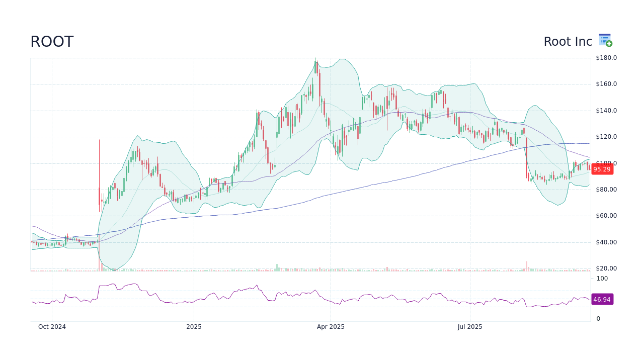Image resolution: width=644 pixels, height=362 pixels.
Task: Click the add-to-watchlist report icon beside Root Inc
Action: click(604, 40)
